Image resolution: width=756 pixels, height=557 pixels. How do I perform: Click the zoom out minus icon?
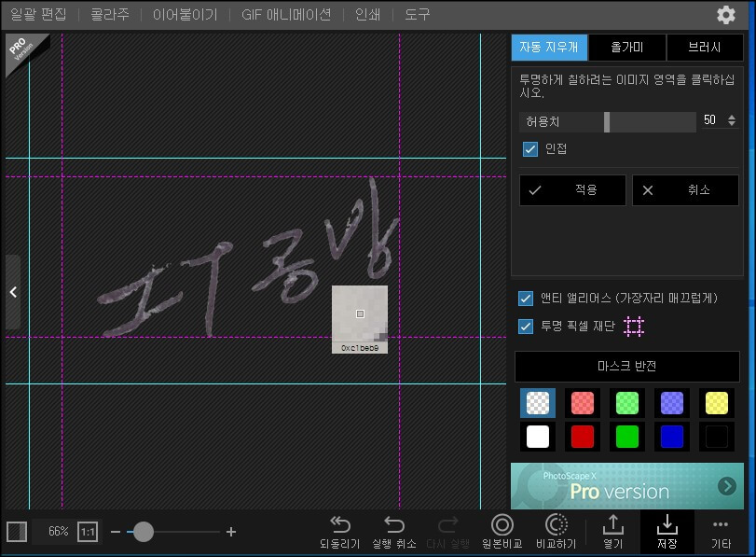(x=116, y=532)
